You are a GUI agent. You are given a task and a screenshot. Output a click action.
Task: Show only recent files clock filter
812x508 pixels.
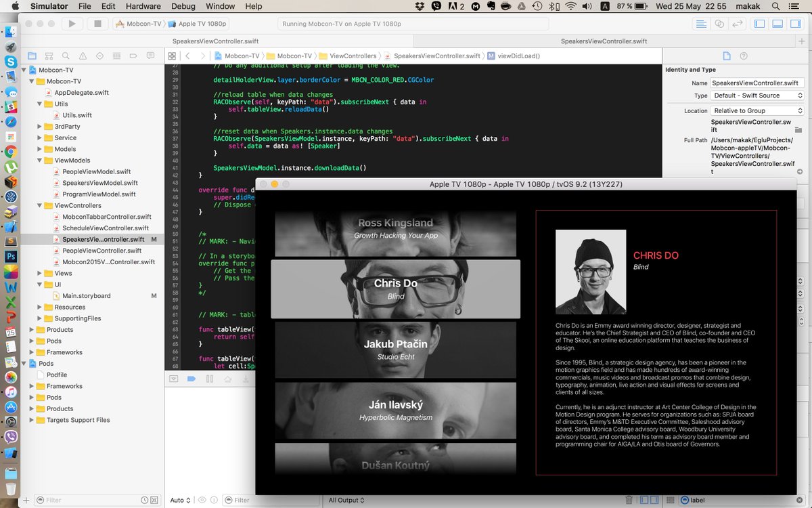point(145,500)
